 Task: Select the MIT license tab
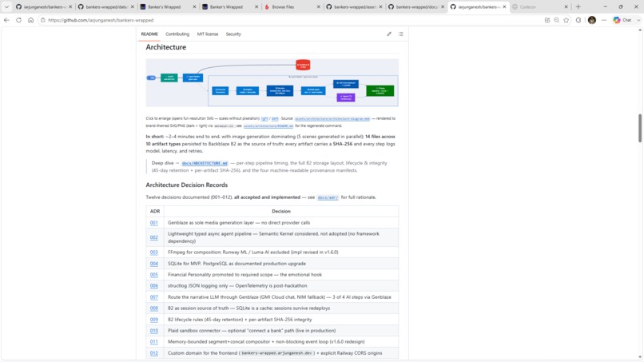click(x=208, y=34)
